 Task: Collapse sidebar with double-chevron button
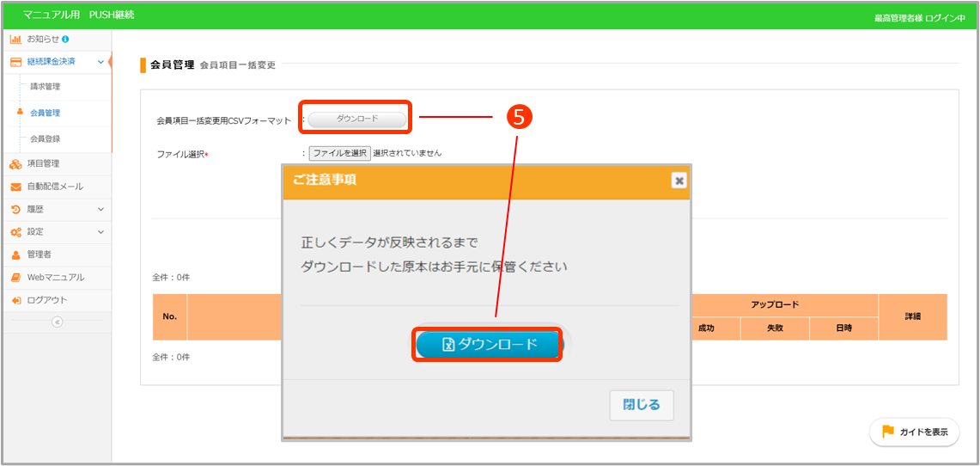tap(57, 322)
